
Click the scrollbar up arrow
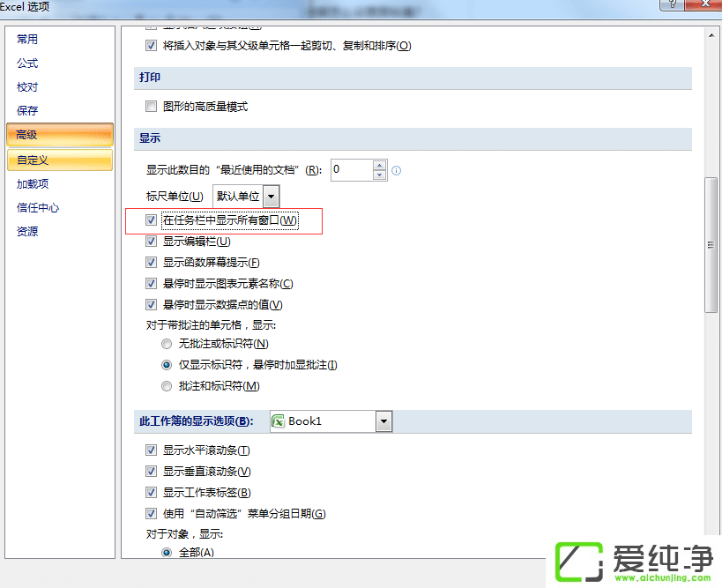click(711, 35)
